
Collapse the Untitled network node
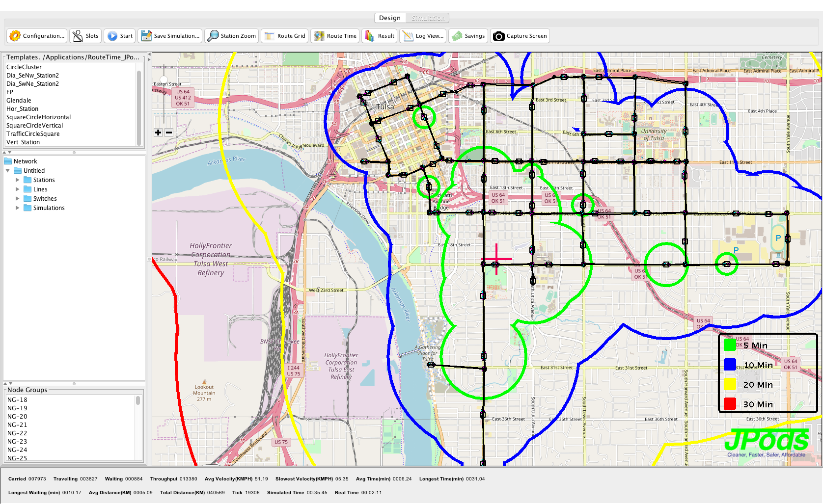8,171
